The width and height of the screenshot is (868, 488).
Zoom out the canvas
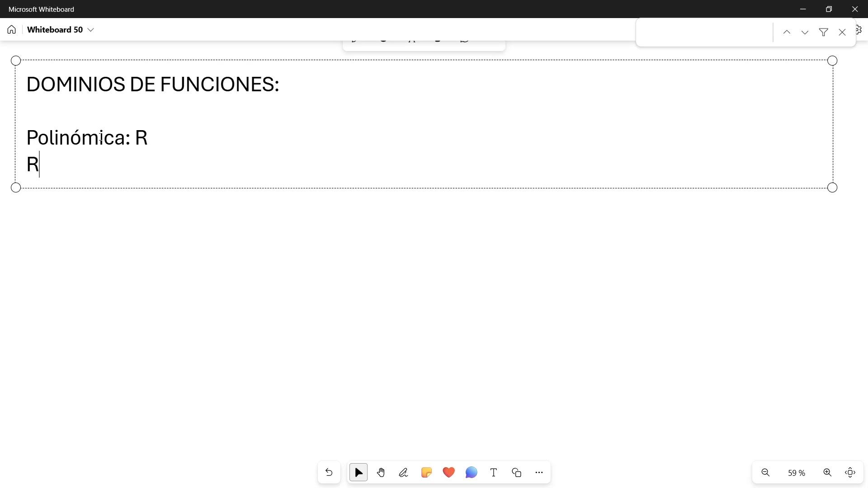[765, 473]
